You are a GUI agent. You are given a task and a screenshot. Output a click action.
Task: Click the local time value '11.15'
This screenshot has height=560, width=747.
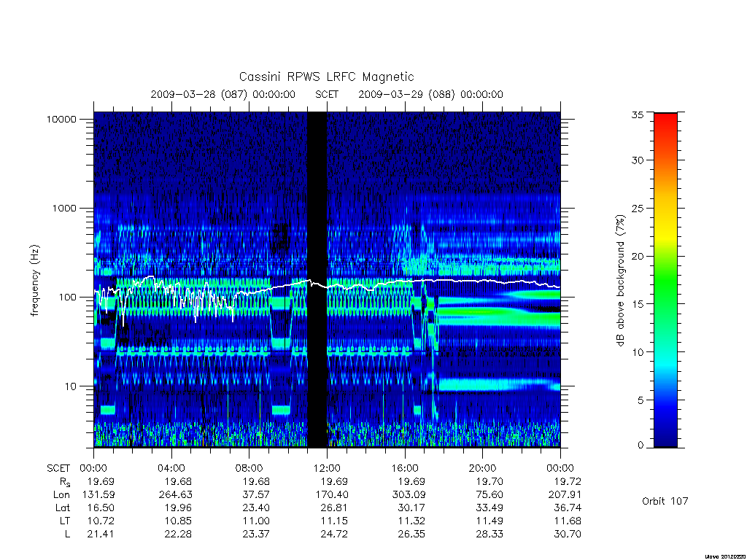pos(334,521)
